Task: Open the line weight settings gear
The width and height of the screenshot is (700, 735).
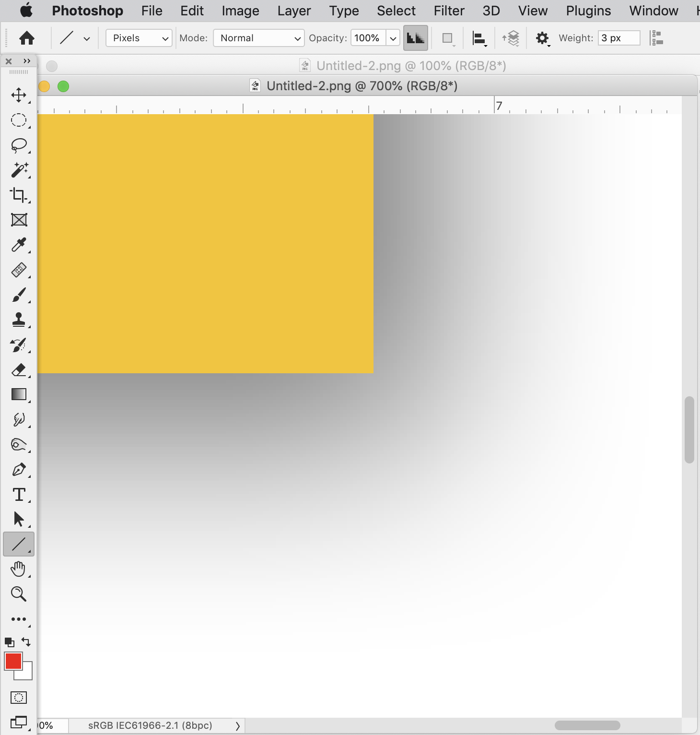Action: tap(542, 38)
